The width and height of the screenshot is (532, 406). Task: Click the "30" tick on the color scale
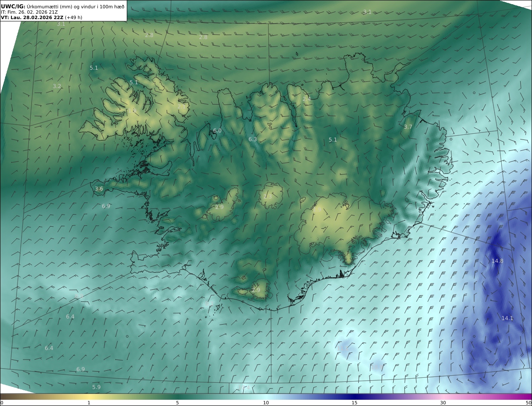click(443, 403)
